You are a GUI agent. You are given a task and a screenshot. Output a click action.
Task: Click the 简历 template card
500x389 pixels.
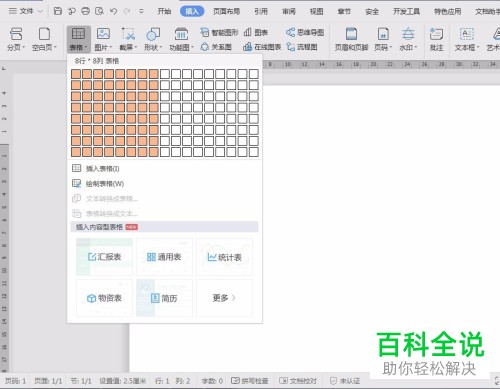point(164,298)
